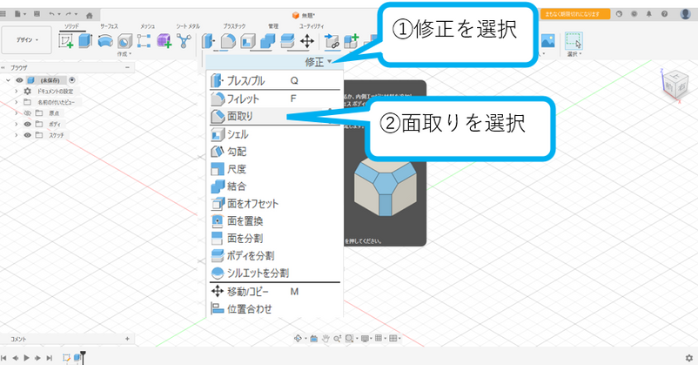Click the Zoom tool in navigation bar
The height and width of the screenshot is (365, 698).
pyautogui.click(x=337, y=339)
